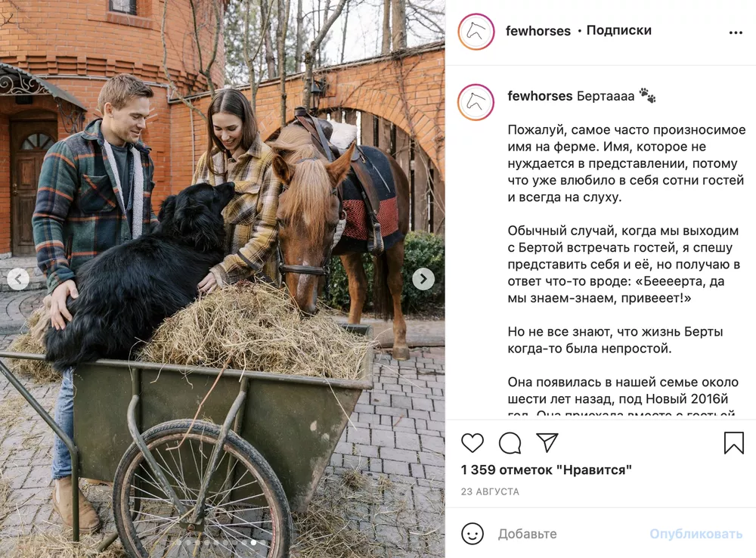Open emoji picker smiley icon
Viewport: 756px width, 558px height.
(x=472, y=533)
